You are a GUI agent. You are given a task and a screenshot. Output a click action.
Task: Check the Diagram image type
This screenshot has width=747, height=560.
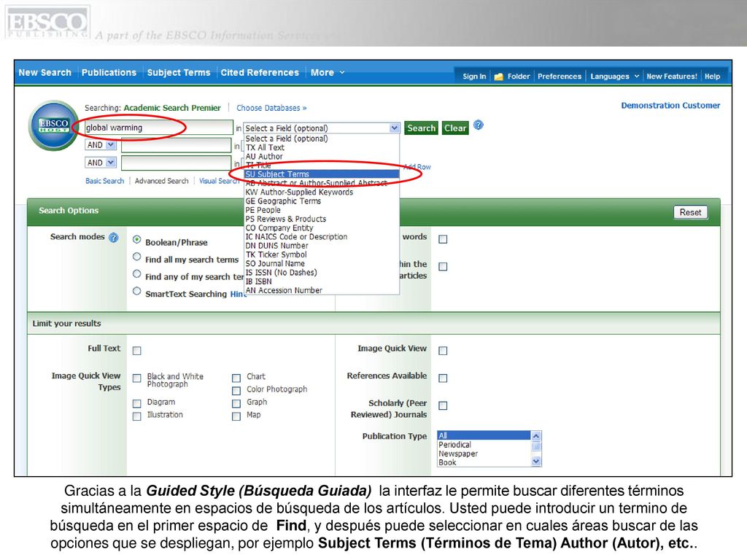click(136, 404)
